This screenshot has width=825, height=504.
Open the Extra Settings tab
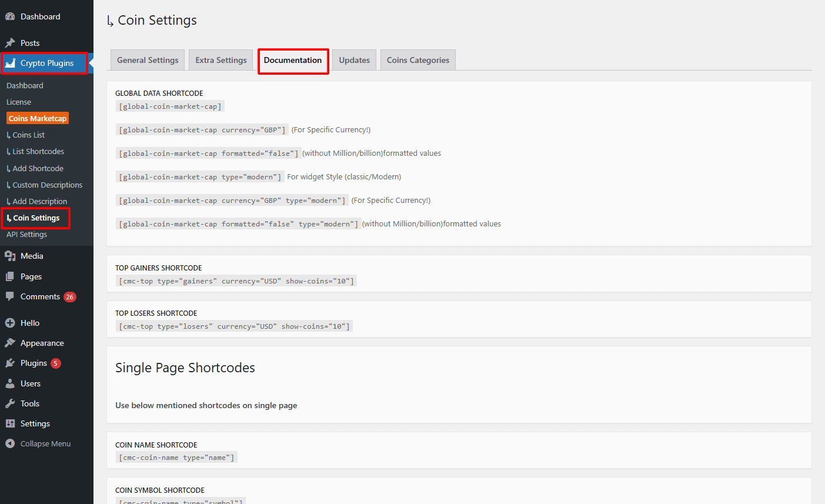221,60
